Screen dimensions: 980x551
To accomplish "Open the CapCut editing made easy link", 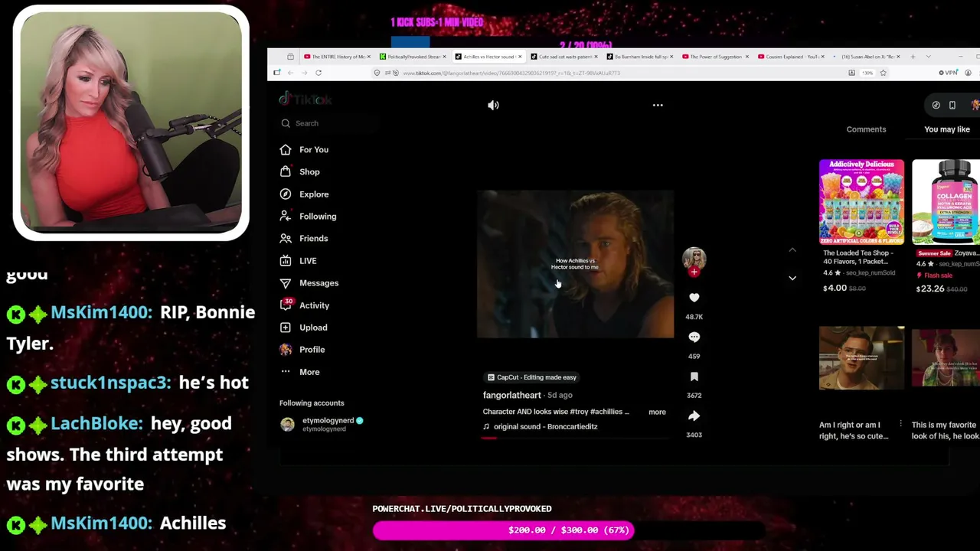I will click(x=531, y=377).
